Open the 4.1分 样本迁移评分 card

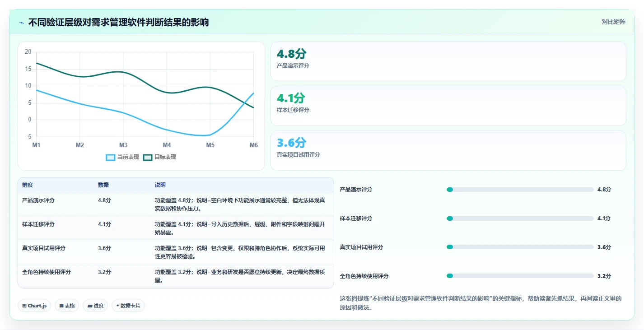coord(448,106)
